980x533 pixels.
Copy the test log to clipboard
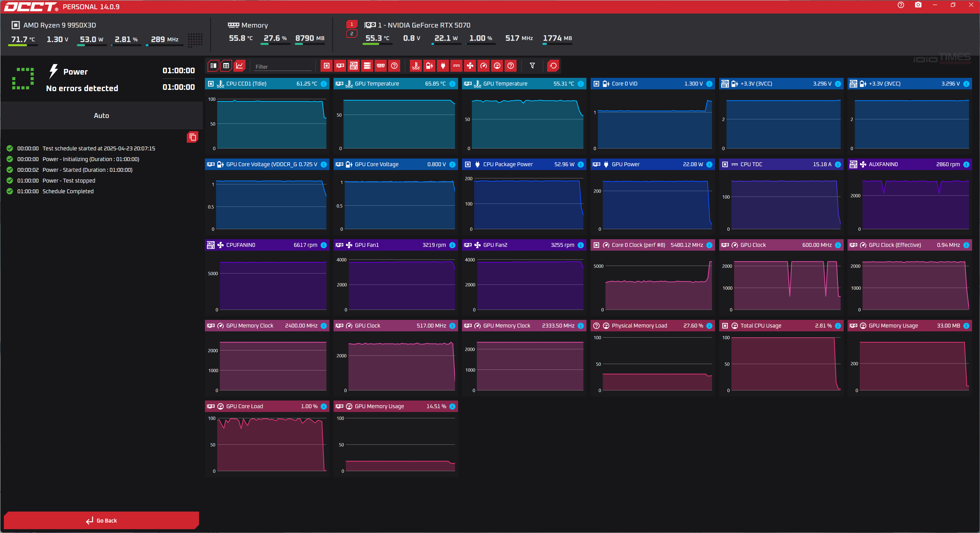pos(192,137)
